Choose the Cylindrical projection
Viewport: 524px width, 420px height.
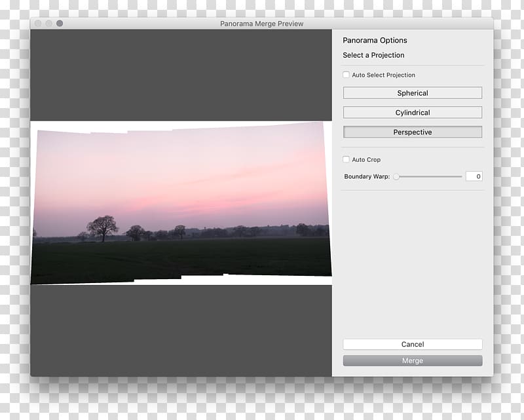coord(413,112)
